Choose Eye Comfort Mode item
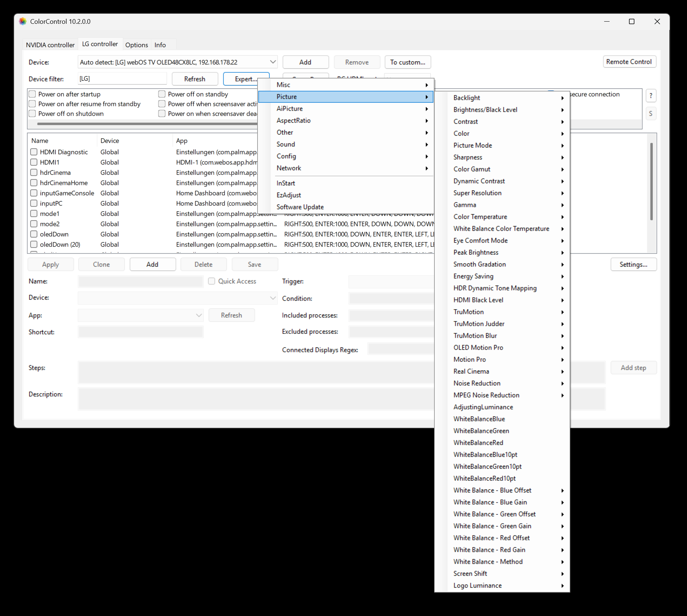Screen dimensions: 687x616 [x=502, y=240]
